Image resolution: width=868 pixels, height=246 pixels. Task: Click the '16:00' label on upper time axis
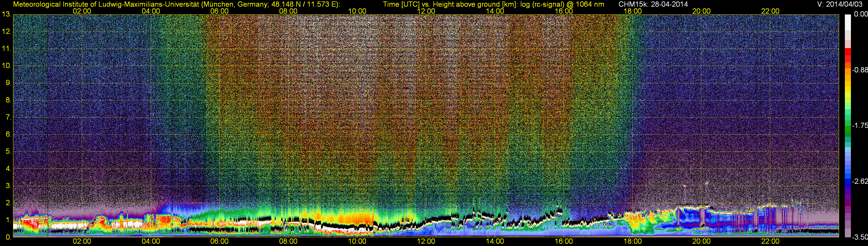click(564, 11)
